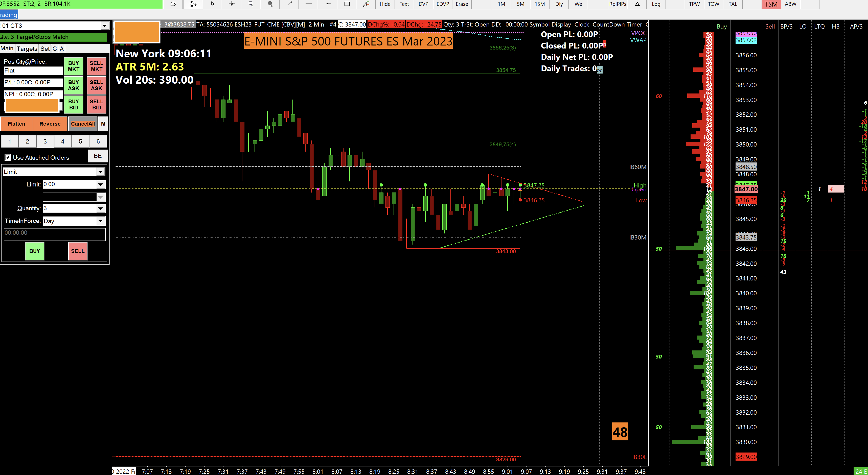
Task: Click the Flatten button
Action: pos(16,124)
